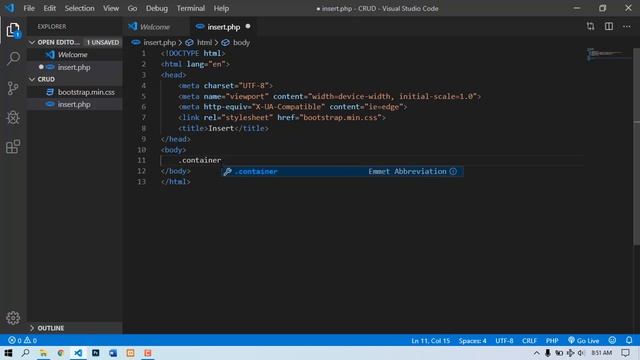Click the volume icon in system tray
This screenshot has width=640, height=360.
point(581,353)
